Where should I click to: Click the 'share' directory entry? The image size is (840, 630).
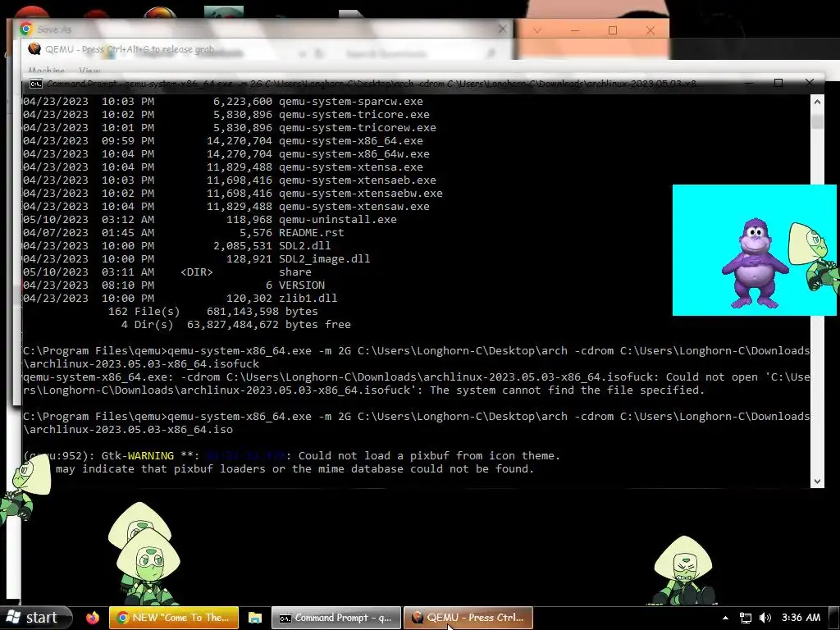295,272
